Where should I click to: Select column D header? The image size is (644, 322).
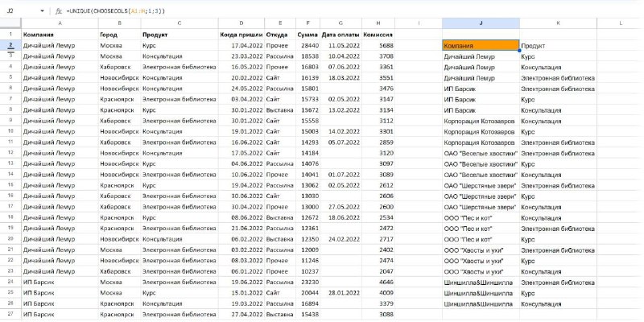point(241,24)
